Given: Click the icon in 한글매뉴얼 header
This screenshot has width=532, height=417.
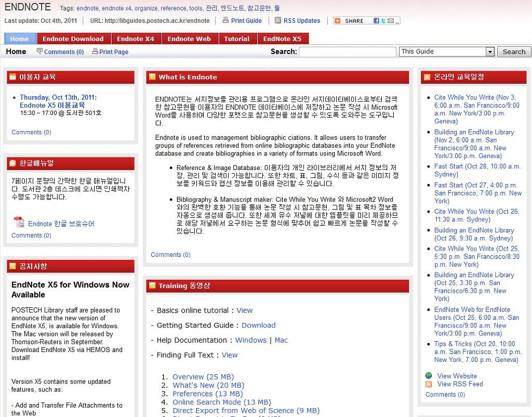Looking at the screenshot, I should (12, 163).
